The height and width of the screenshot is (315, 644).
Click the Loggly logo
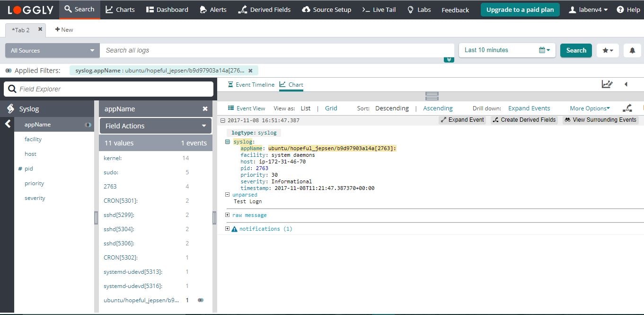[x=30, y=9]
